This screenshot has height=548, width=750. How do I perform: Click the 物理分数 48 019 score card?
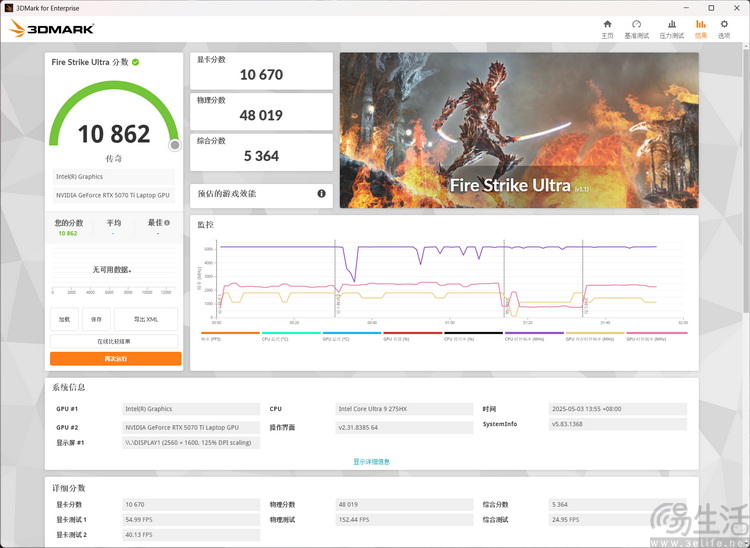[x=261, y=111]
